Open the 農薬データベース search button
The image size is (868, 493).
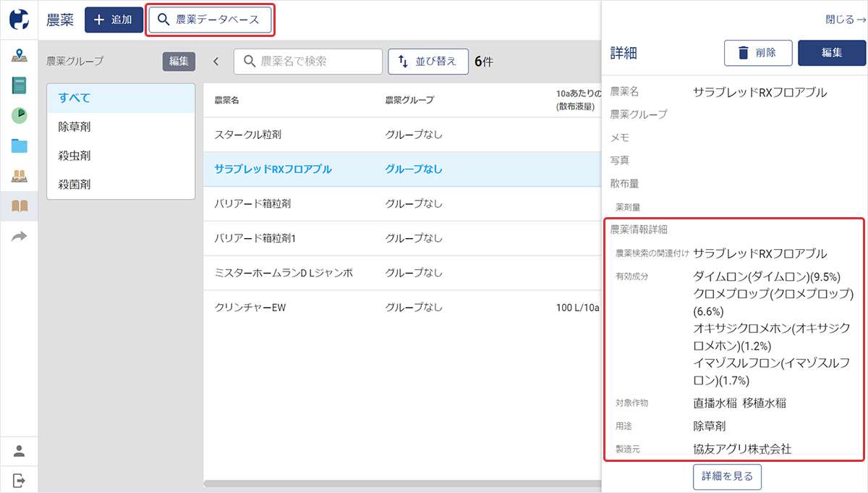[210, 20]
